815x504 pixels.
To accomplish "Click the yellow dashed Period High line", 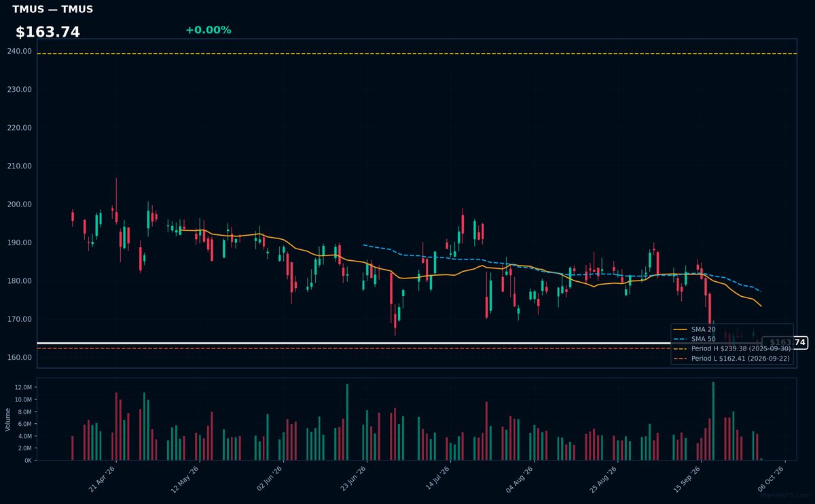I will coord(417,54).
